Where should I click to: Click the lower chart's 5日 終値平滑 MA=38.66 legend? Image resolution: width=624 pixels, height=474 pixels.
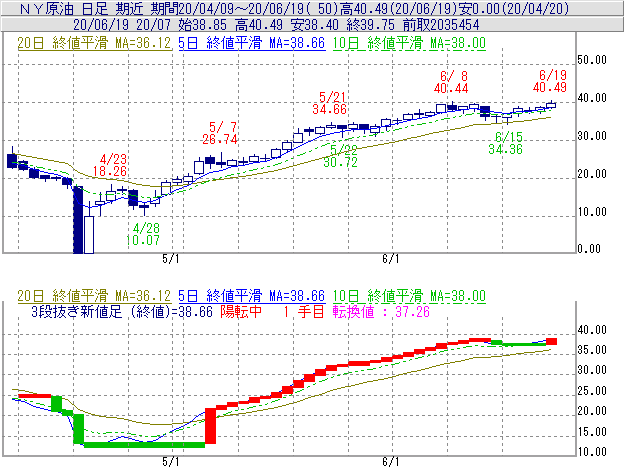pyautogui.click(x=252, y=296)
